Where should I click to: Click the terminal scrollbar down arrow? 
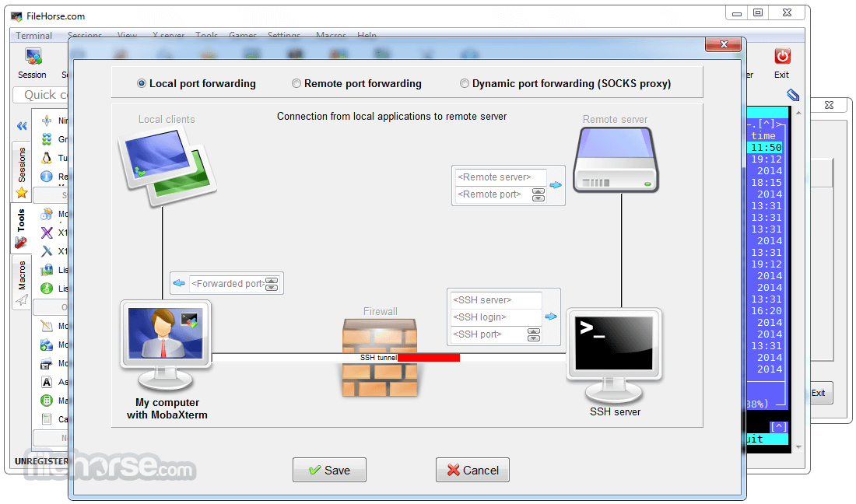(798, 447)
